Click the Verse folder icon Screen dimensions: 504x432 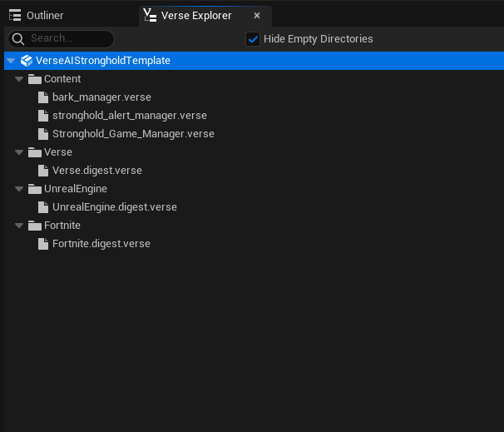pyautogui.click(x=35, y=152)
